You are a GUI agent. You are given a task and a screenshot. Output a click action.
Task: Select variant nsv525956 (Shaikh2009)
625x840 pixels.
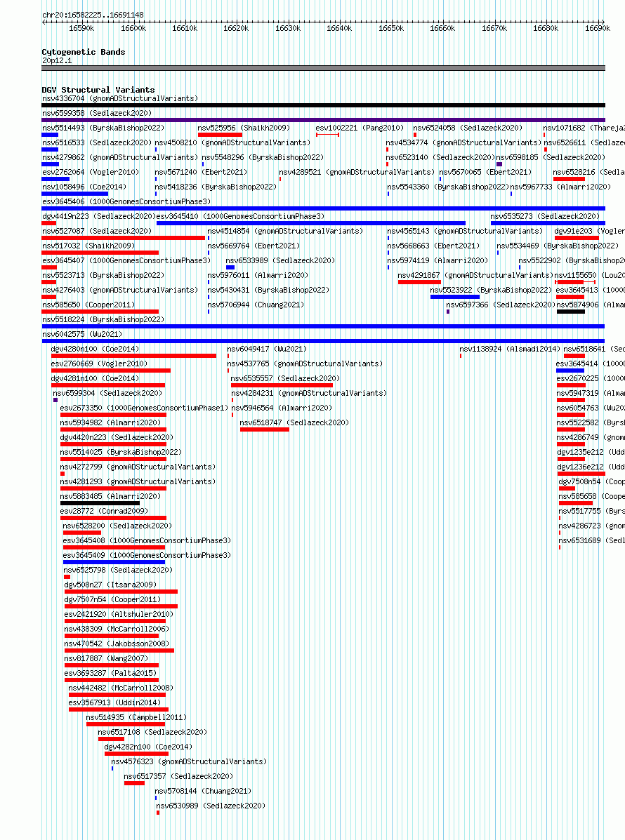tap(244, 128)
